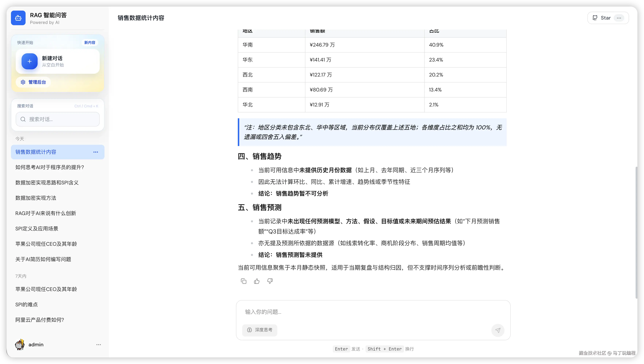Click the send paper plane icon
The width and height of the screenshot is (644, 364).
coord(498,330)
